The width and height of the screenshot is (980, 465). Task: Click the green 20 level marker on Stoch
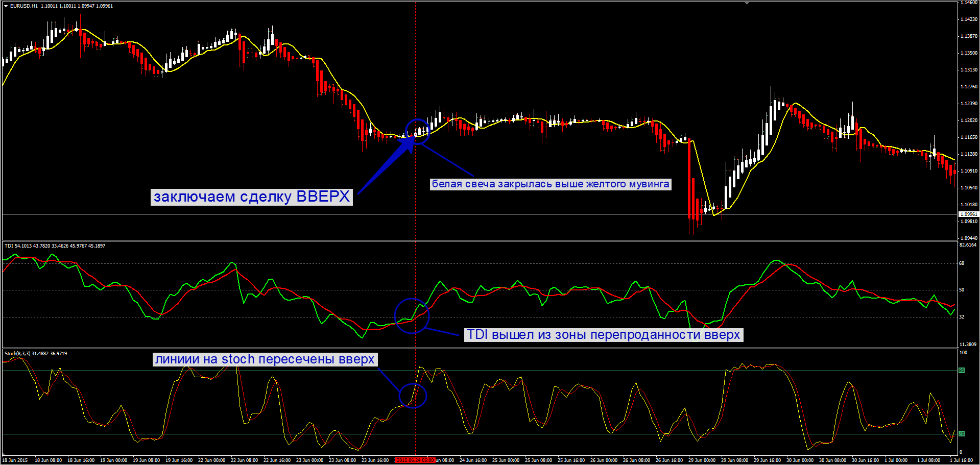(962, 434)
